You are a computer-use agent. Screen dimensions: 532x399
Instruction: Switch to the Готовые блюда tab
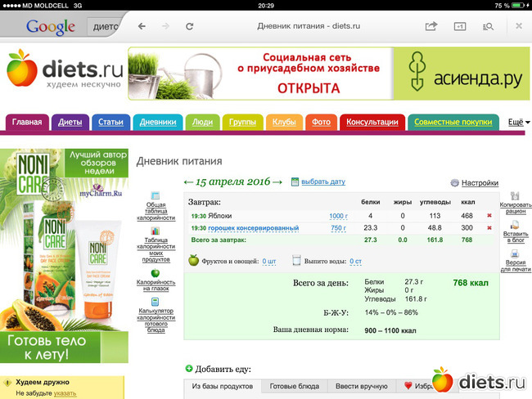294,386
